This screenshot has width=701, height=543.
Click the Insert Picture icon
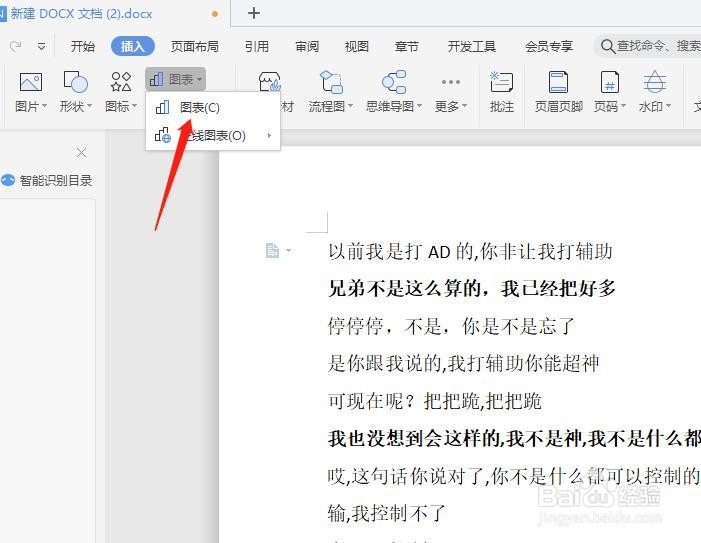tap(31, 83)
